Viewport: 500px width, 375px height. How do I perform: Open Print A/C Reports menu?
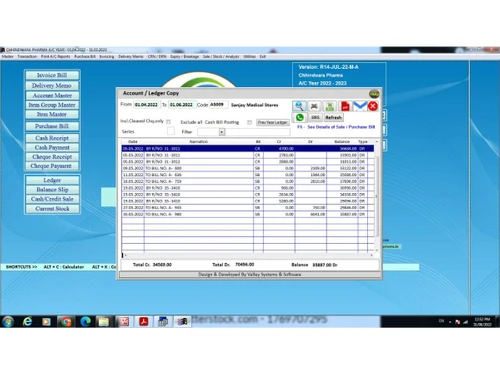pos(55,57)
